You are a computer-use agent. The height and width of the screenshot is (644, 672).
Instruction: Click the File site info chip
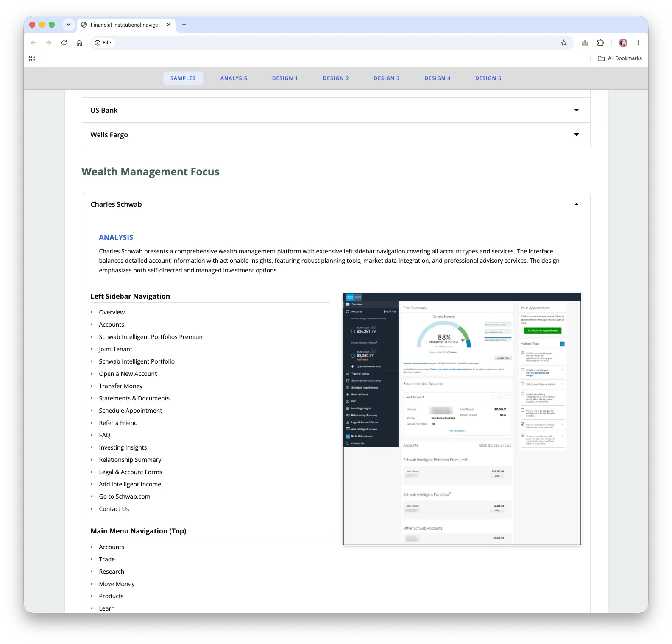click(103, 43)
